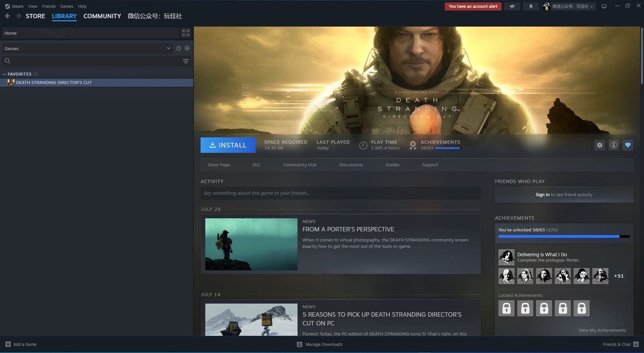
Task: Open Community Hub link
Action: tap(300, 165)
